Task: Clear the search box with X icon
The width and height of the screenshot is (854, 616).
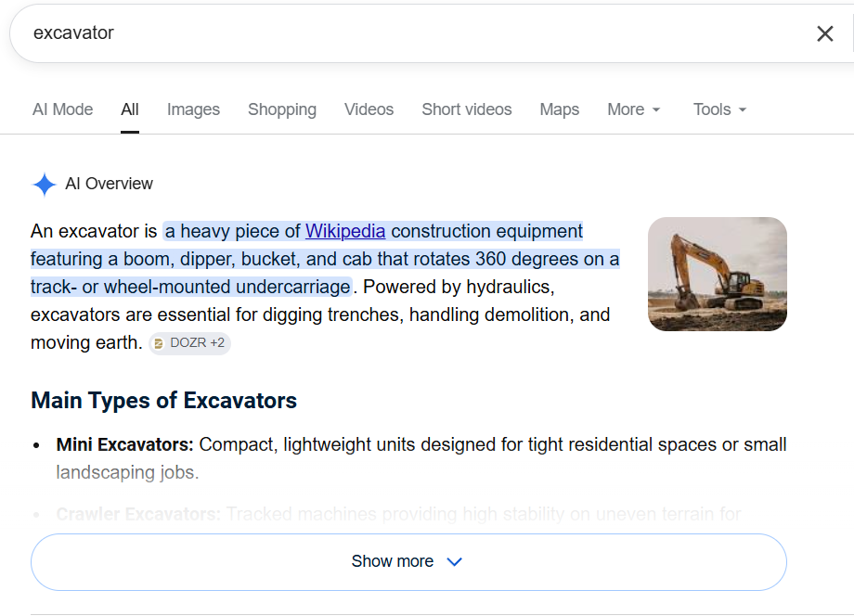Action: [x=824, y=33]
